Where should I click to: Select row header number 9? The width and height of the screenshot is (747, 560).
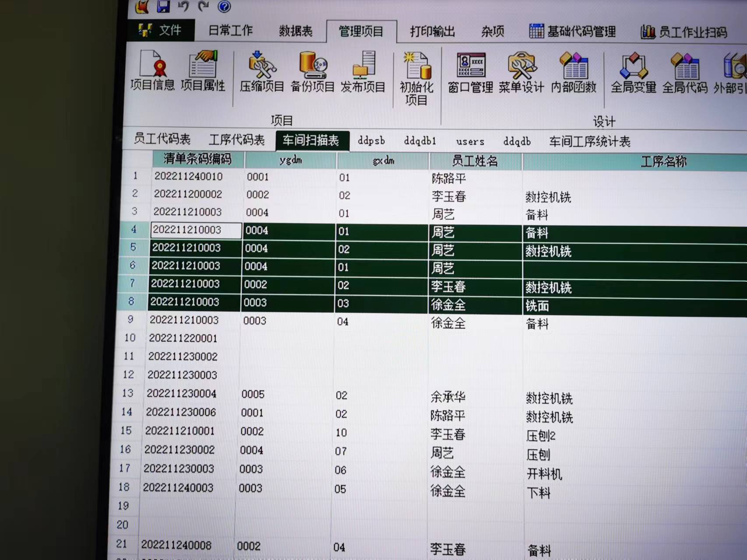point(130,319)
